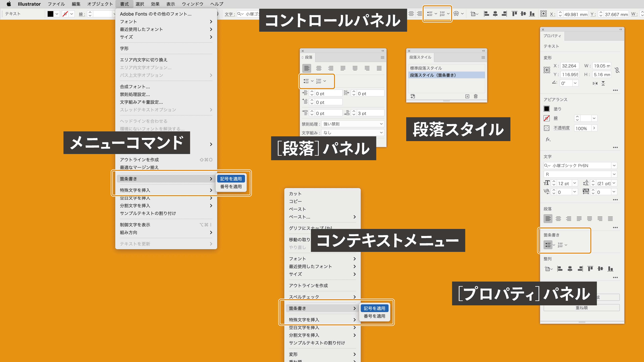Open the 文字組み dropdown

[353, 133]
